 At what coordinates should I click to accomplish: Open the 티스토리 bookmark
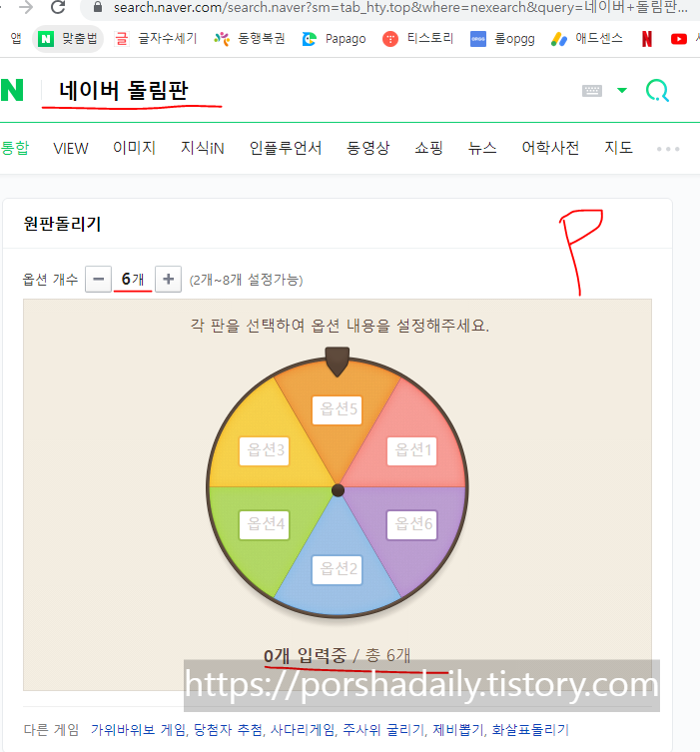pyautogui.click(x=417, y=38)
